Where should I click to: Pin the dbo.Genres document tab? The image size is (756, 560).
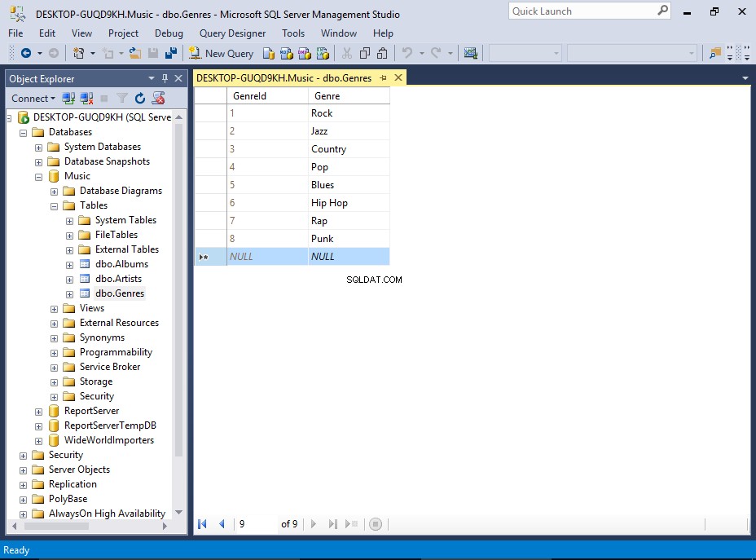[x=384, y=77]
